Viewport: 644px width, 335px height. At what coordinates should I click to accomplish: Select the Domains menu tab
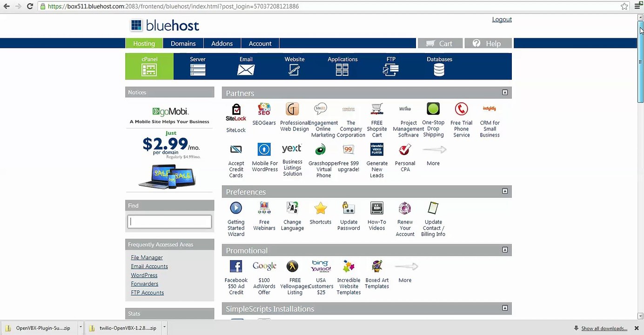tap(183, 43)
